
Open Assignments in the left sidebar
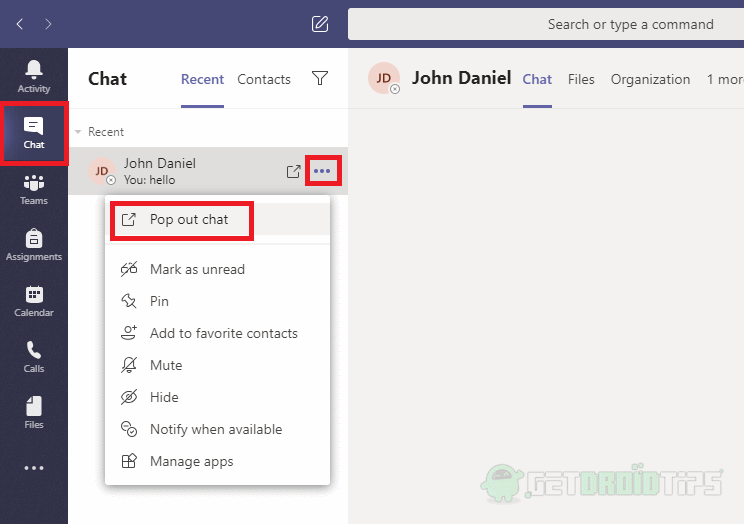[34, 245]
